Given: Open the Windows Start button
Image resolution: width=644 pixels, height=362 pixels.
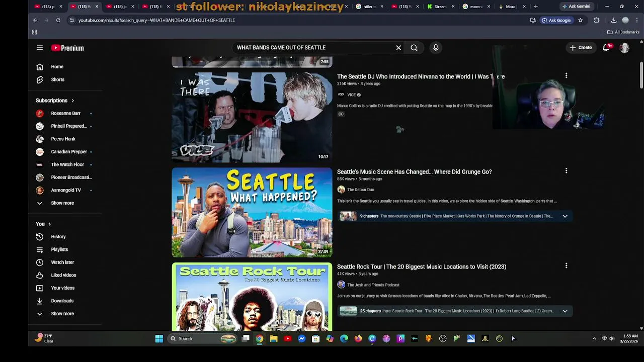Looking at the screenshot, I should pyautogui.click(x=159, y=338).
